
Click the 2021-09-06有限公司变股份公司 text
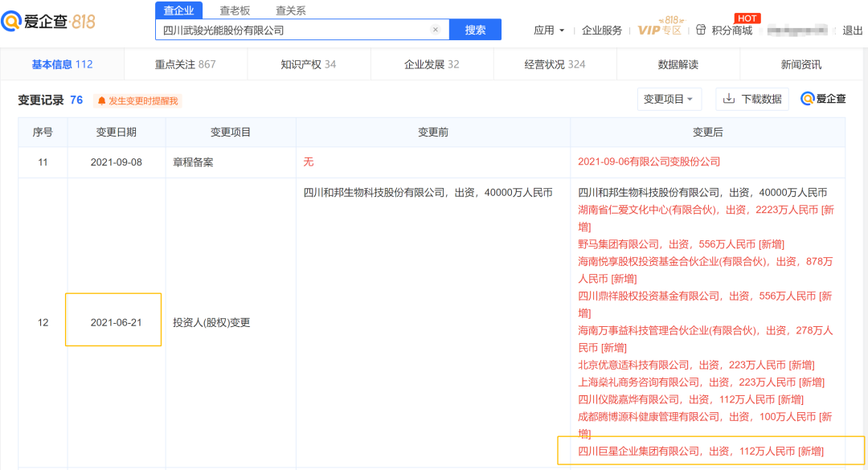click(x=649, y=161)
